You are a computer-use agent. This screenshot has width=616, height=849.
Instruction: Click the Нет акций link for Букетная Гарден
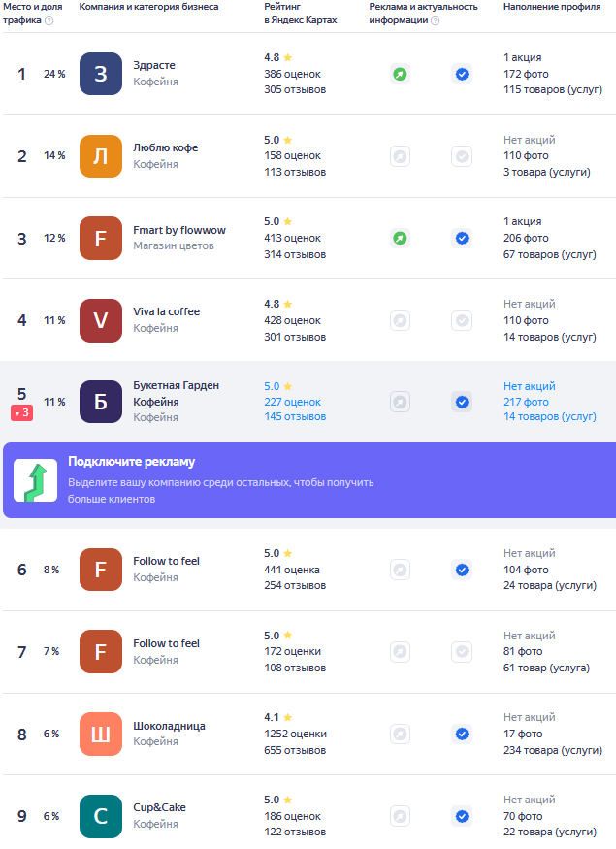click(530, 386)
